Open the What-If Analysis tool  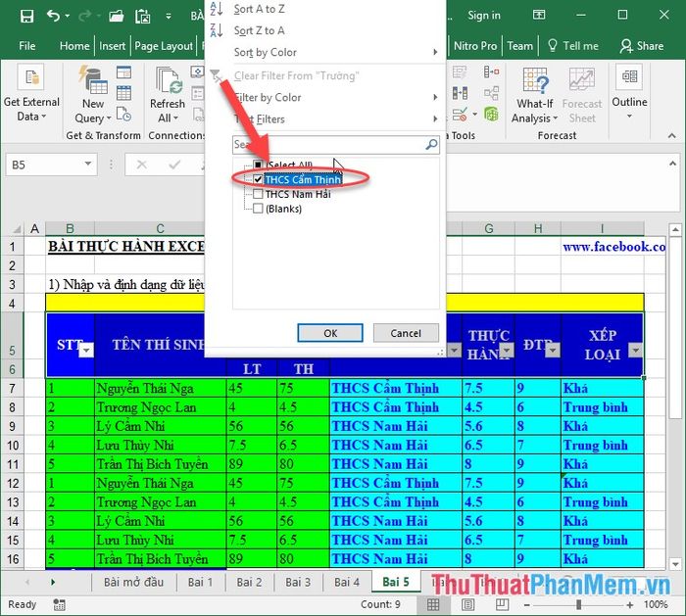[x=535, y=80]
